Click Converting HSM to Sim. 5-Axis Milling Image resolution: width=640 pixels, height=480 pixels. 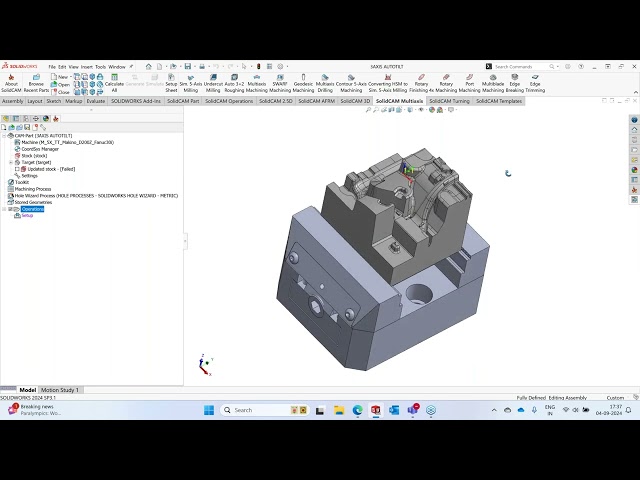tap(388, 83)
